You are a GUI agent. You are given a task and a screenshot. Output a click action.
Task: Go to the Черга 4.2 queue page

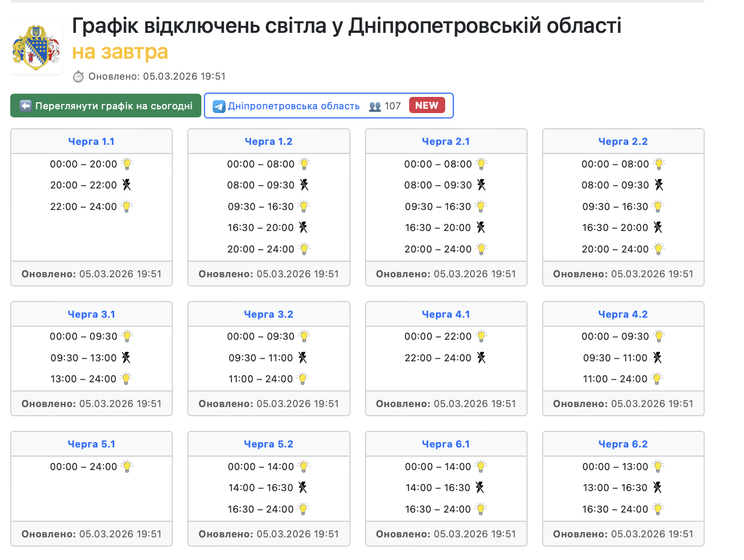[x=622, y=314]
